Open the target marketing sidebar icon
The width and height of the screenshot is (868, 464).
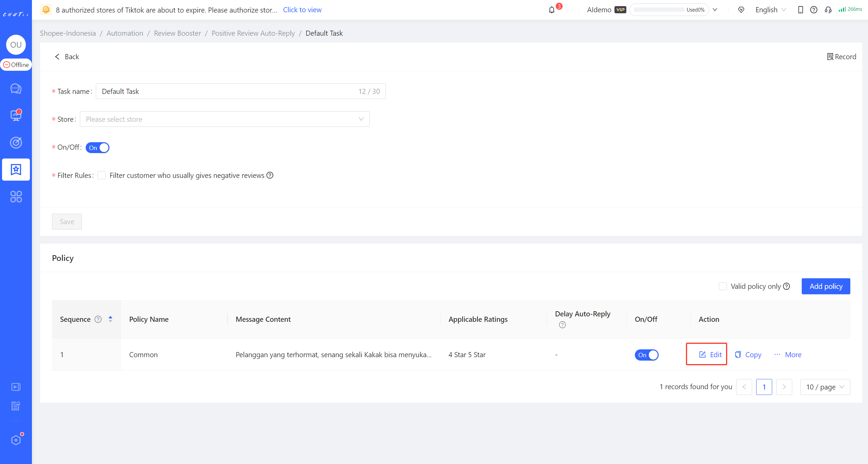click(16, 142)
